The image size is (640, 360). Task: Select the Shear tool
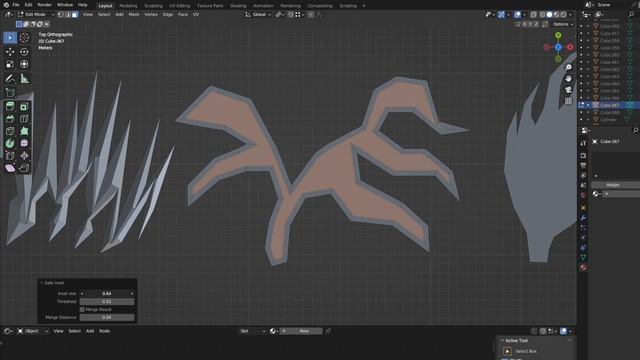point(10,168)
